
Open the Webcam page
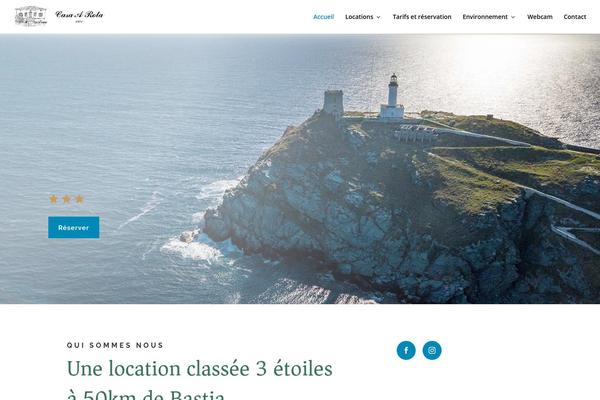pos(540,17)
